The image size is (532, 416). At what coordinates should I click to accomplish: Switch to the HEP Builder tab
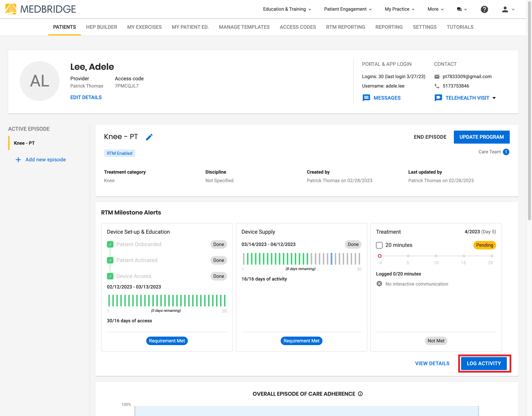102,27
